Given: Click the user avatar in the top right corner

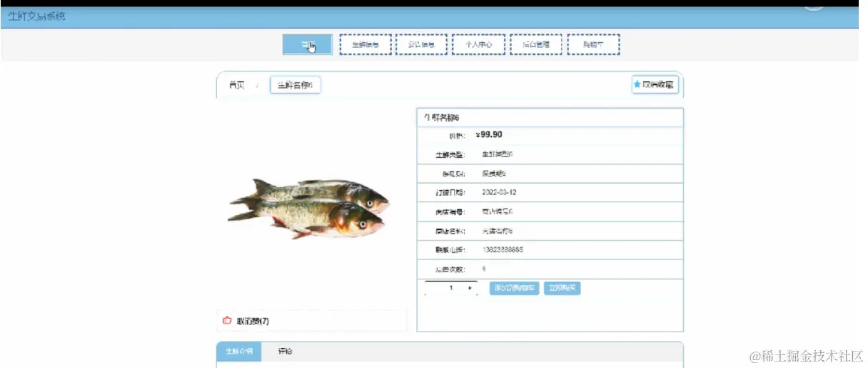Looking at the screenshot, I should pos(814,9).
